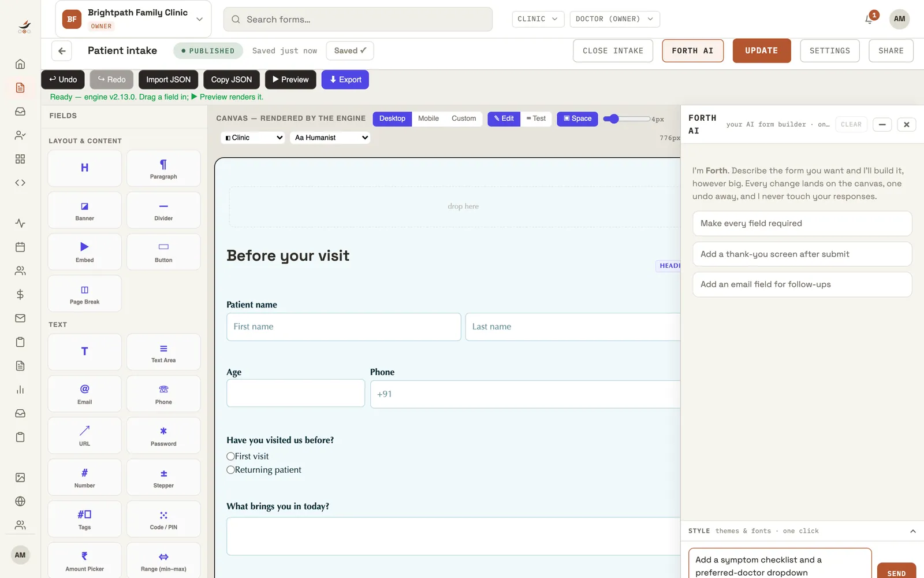Switch canvas to Test mode
Screen dimensions: 924x578
click(536, 118)
